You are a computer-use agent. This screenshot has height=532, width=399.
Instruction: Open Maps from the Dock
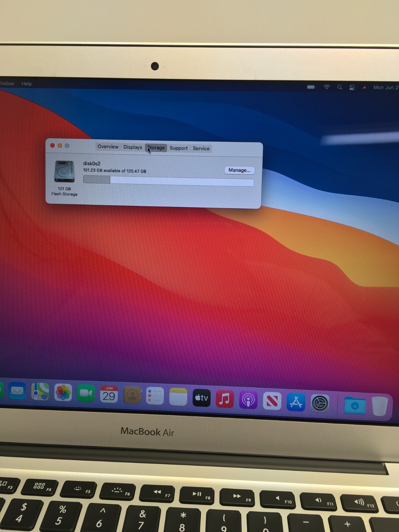[40, 391]
